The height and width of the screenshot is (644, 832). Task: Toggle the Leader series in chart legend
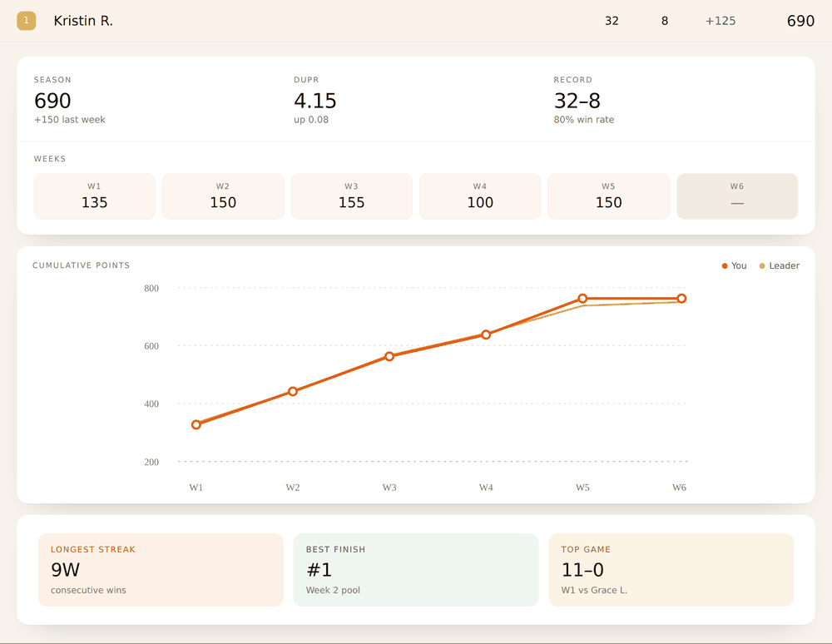tap(779, 265)
